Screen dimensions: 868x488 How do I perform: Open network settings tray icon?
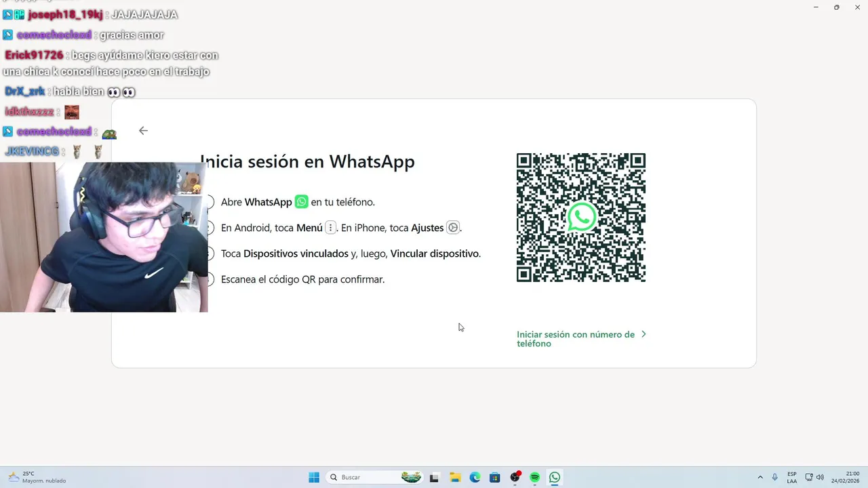click(809, 477)
